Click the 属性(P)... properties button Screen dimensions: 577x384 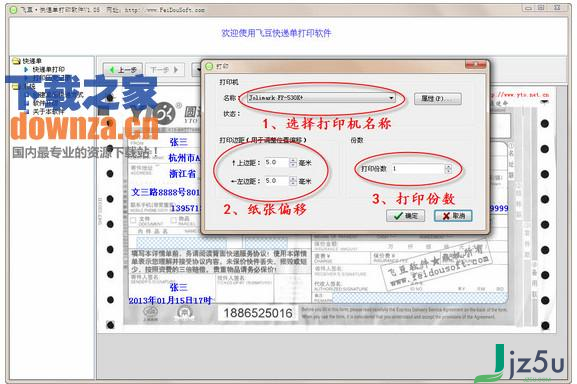(438, 99)
